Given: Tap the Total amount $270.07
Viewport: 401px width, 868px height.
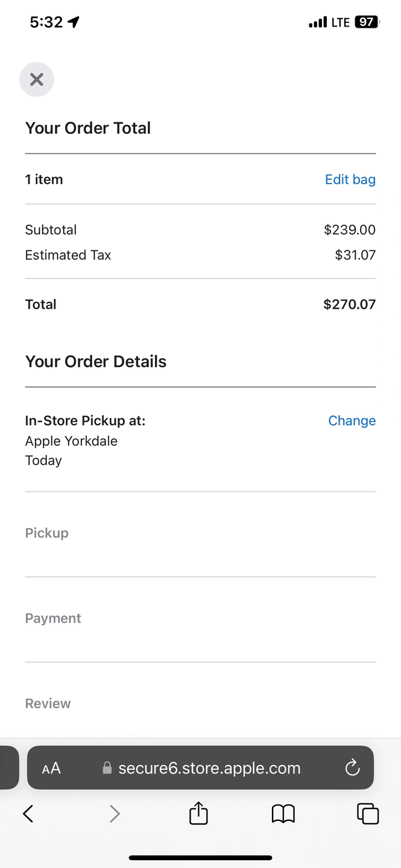Looking at the screenshot, I should [x=349, y=304].
